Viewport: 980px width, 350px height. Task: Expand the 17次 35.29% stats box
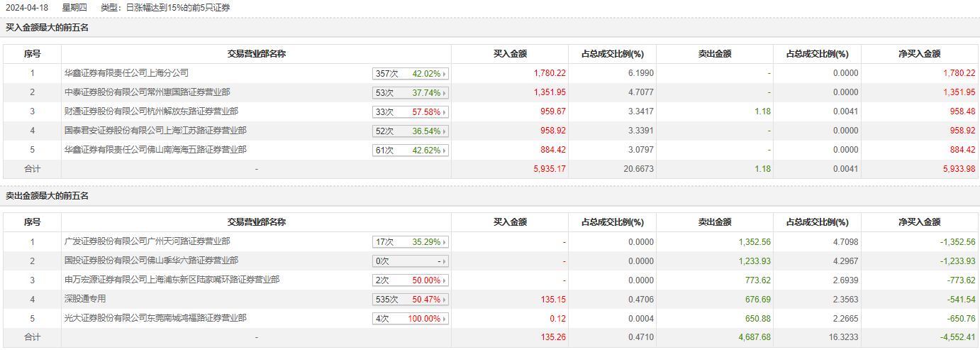(x=411, y=242)
